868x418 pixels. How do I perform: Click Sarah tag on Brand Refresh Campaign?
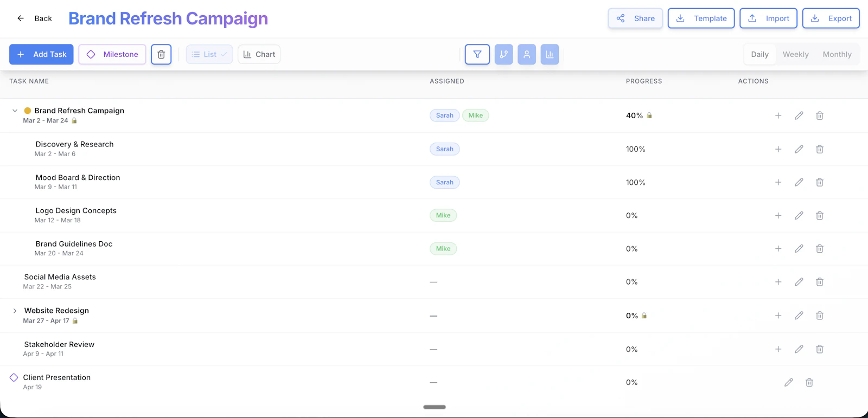click(x=445, y=115)
